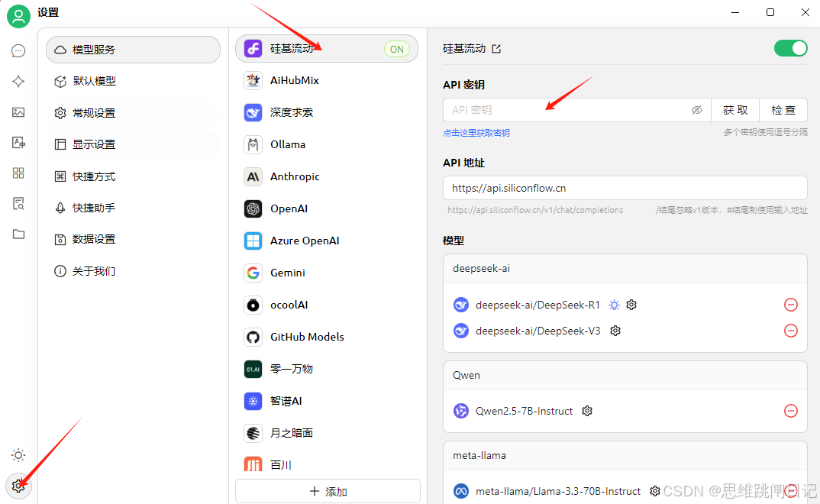Turn off the 硅基流动 provider switch
This screenshot has width=820, height=504.
coord(791,48)
